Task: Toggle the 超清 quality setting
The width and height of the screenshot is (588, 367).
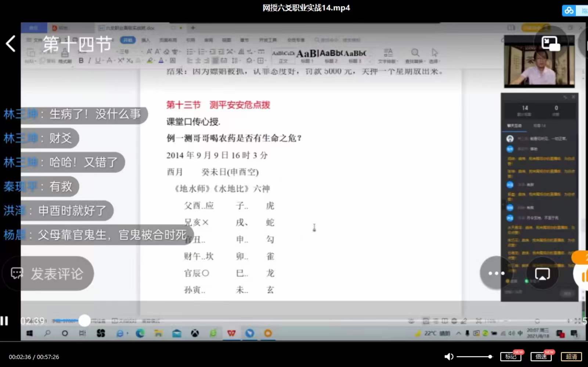Action: pos(571,356)
